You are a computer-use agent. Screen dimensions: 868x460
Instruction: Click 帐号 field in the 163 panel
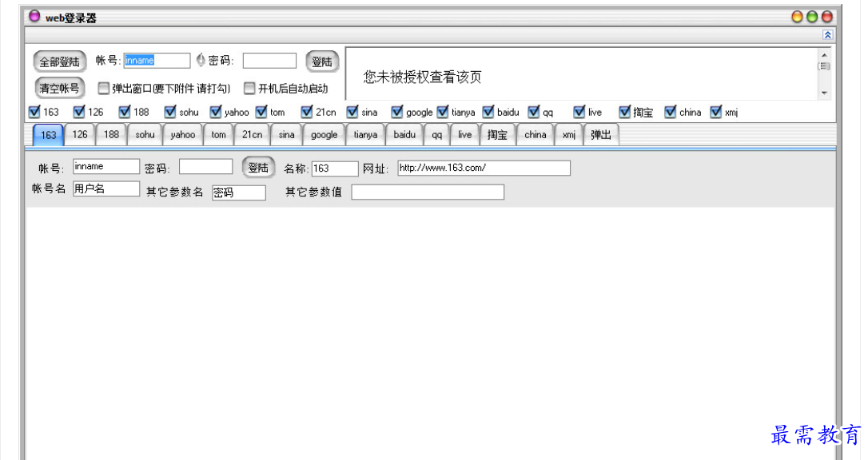tap(106, 166)
